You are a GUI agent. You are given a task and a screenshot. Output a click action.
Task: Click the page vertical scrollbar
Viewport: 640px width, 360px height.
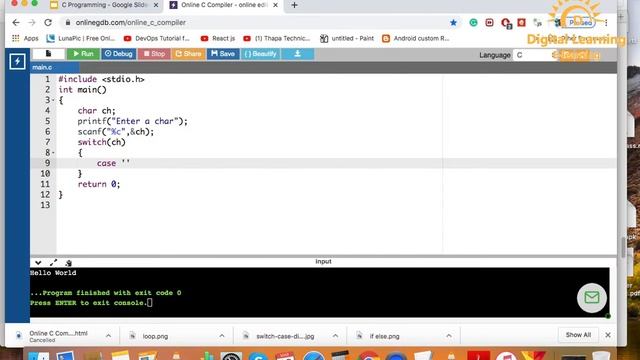tap(623, 247)
